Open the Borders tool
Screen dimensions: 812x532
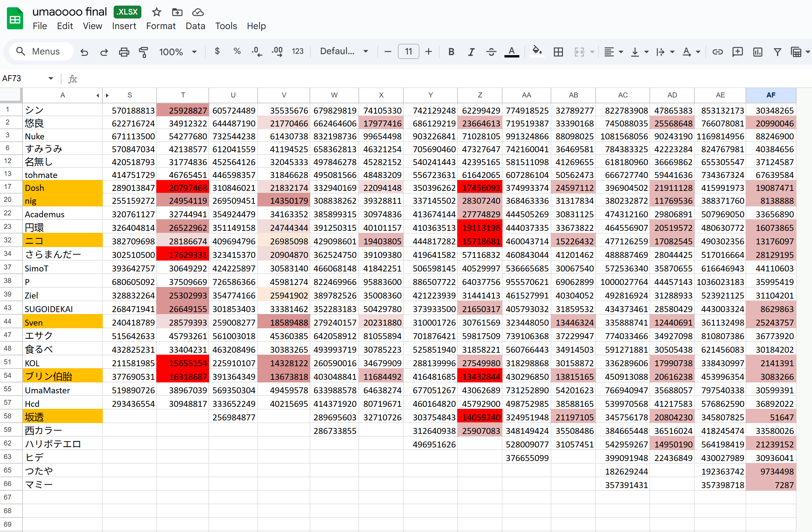558,52
